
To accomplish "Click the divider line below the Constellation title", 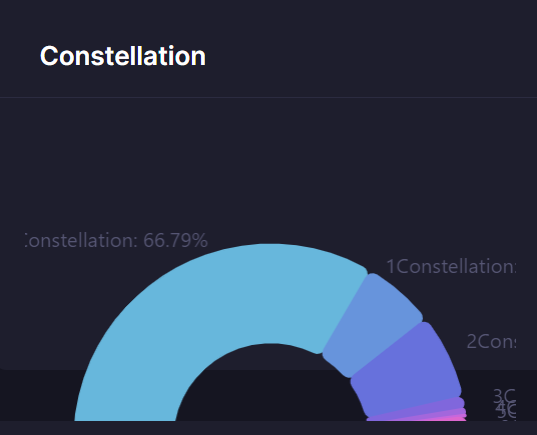I will 268,98.
